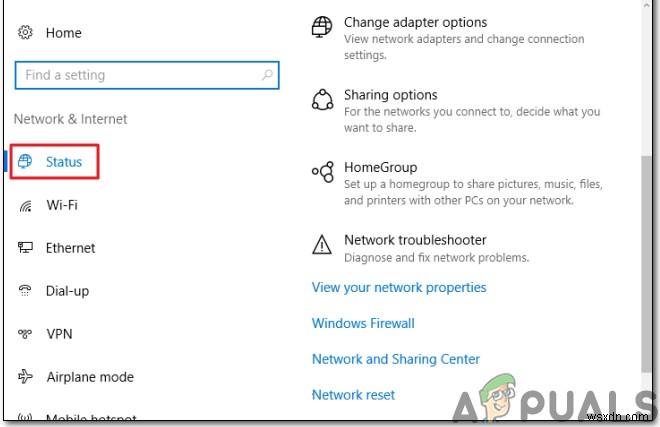This screenshot has height=427, width=660.
Task: Click the Status globe icon
Action: (26, 162)
